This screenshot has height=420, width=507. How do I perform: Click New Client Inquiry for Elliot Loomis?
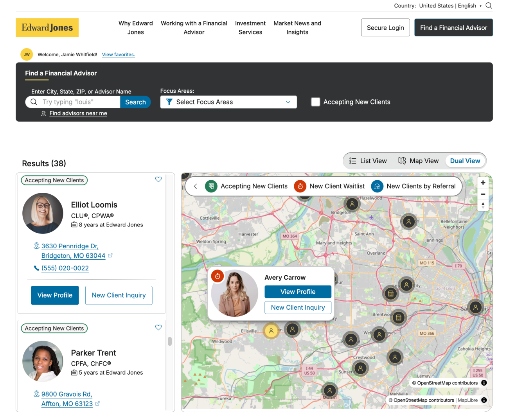[119, 295]
